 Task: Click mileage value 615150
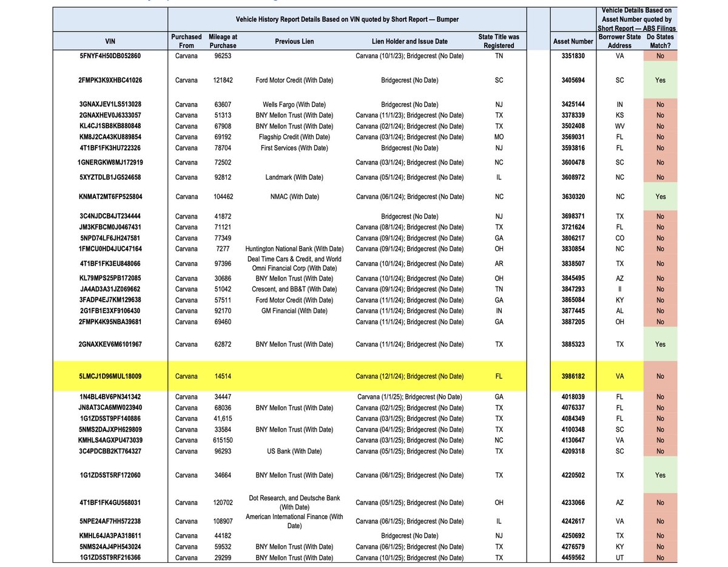[223, 440]
